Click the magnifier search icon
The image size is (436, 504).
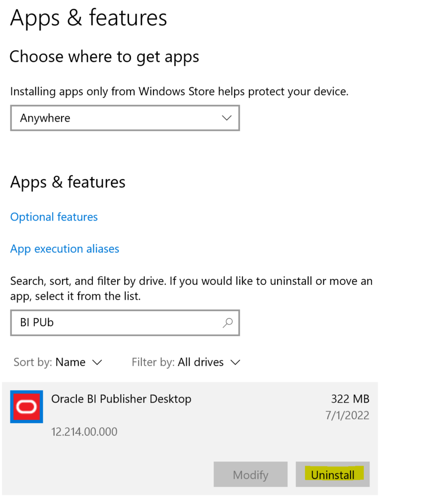[x=227, y=323]
